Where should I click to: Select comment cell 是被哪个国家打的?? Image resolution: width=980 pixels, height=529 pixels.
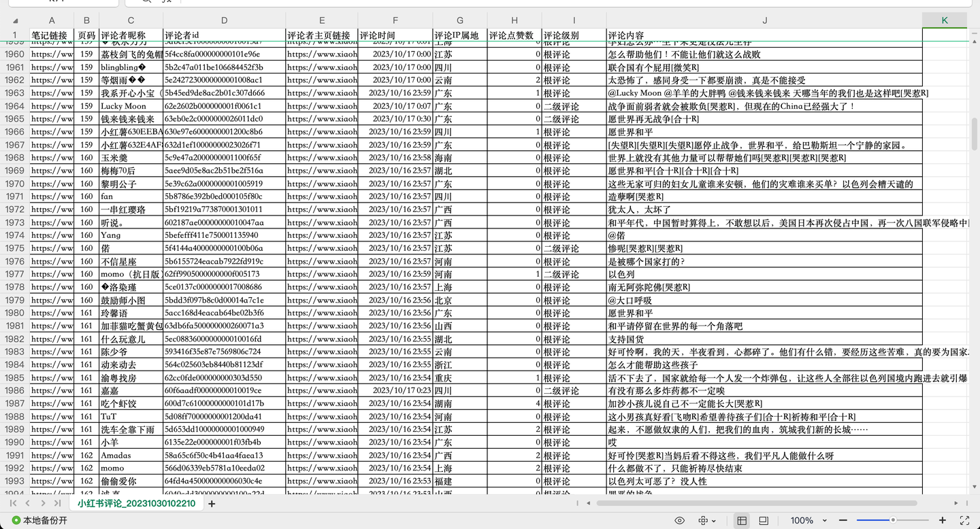[764, 261]
